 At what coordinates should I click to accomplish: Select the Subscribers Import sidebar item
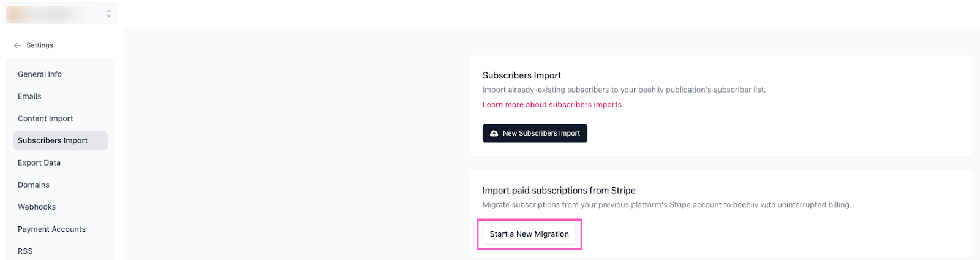click(x=53, y=140)
